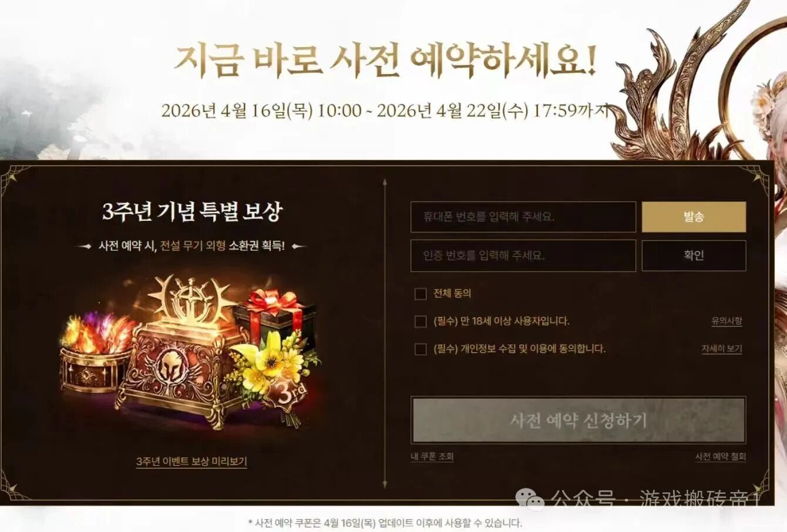The width and height of the screenshot is (787, 532).
Task: Focus the 인증 번호 verification code field
Action: click(x=523, y=255)
